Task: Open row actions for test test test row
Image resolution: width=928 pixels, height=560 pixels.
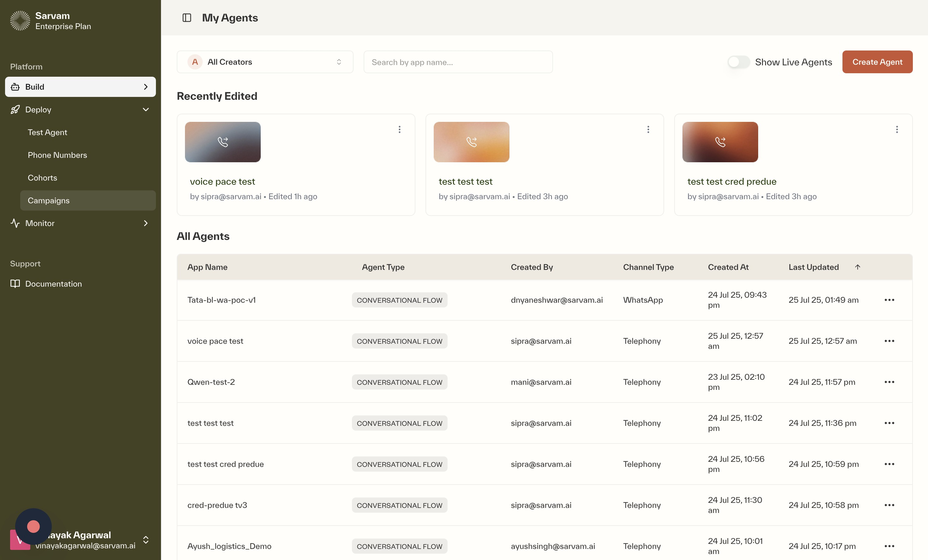Action: (889, 423)
